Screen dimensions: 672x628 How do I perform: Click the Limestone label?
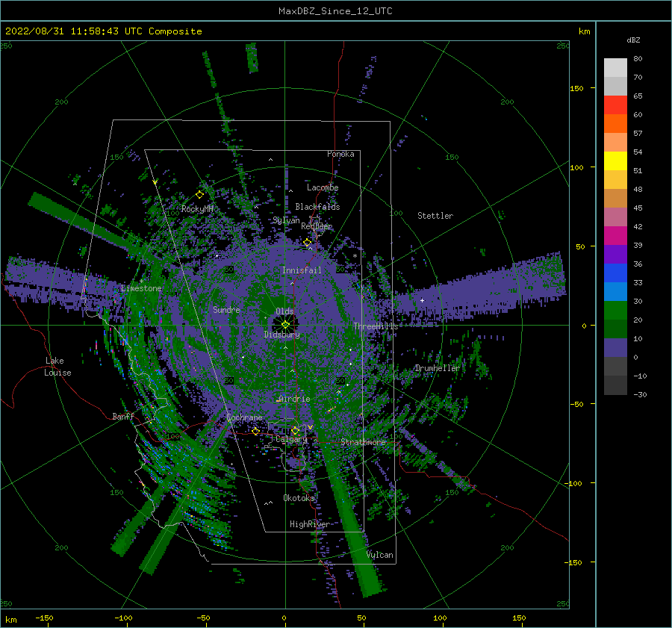tap(141, 288)
